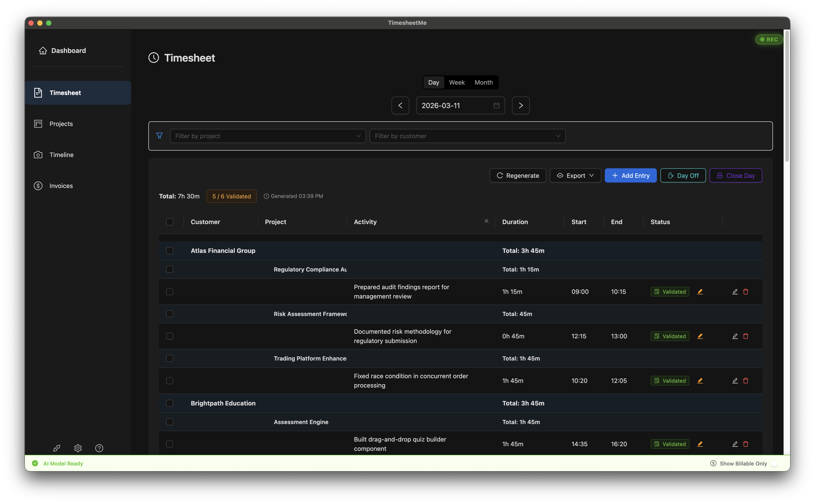Open help via the question mark icon
Screen dimensions: 815x504
(99, 448)
